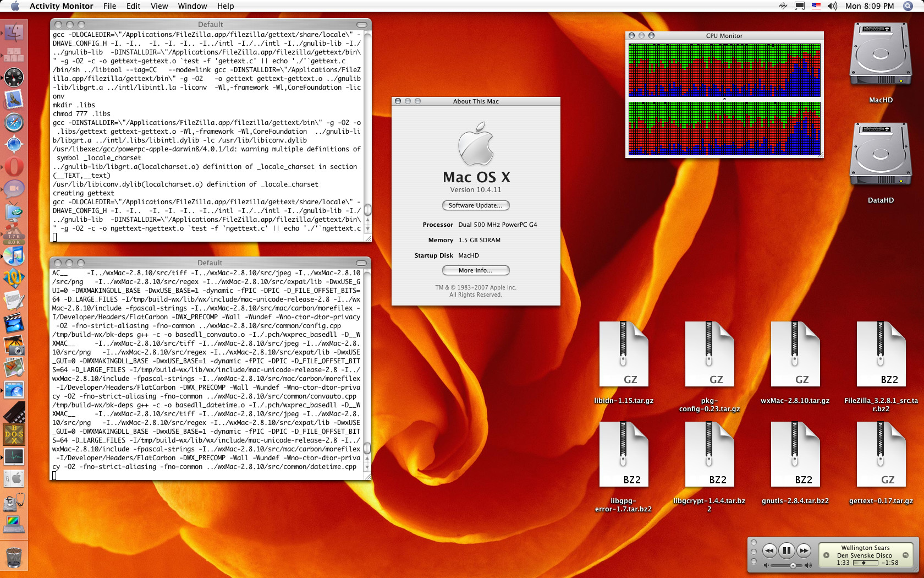The height and width of the screenshot is (578, 924).
Task: Click the Activity Monitor Dock icon
Action: [14, 456]
